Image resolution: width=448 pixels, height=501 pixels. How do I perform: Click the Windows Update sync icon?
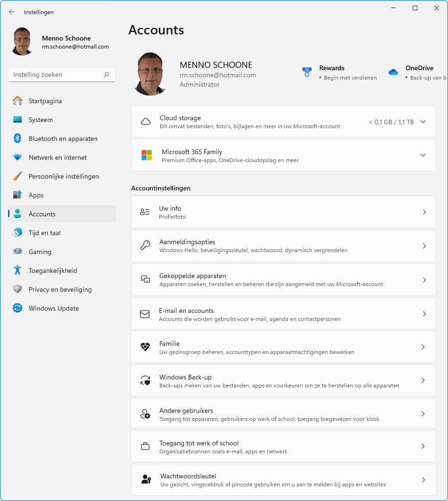(x=17, y=308)
